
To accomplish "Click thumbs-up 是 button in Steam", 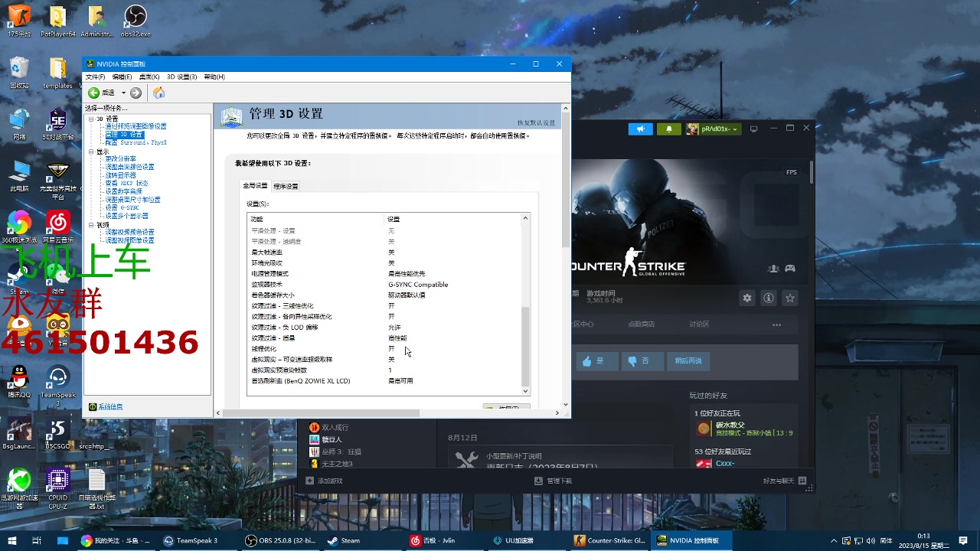I will (x=596, y=360).
